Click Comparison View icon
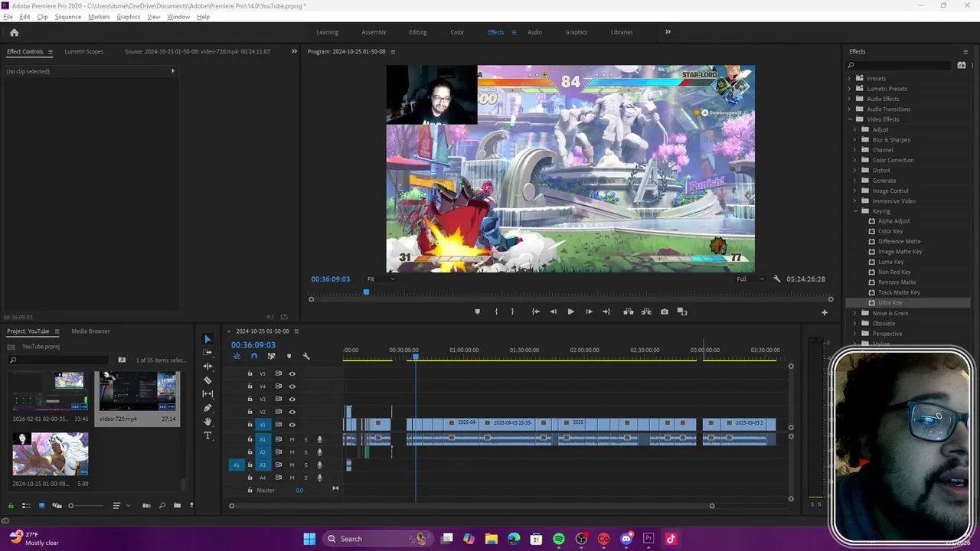The image size is (980, 551). tap(682, 311)
